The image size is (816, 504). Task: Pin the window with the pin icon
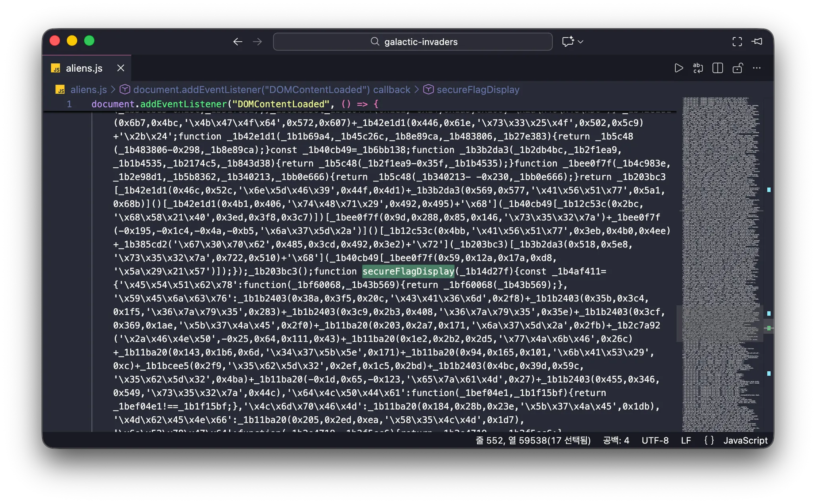tap(757, 41)
